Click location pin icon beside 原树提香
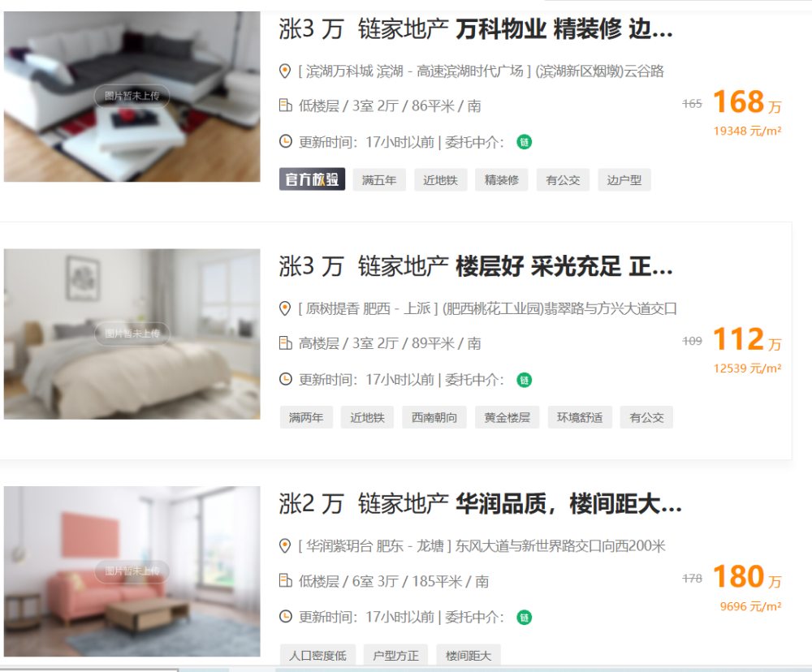The image size is (812, 672). coord(285,308)
